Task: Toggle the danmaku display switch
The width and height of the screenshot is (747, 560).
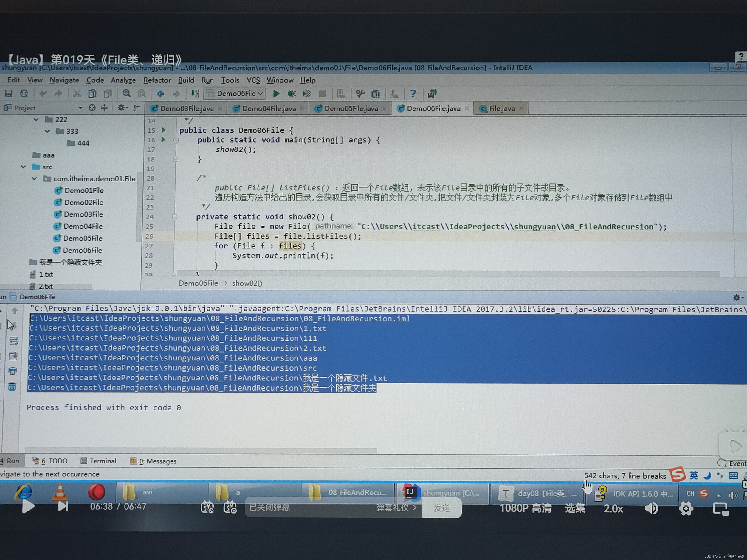Action: pyautogui.click(x=207, y=507)
